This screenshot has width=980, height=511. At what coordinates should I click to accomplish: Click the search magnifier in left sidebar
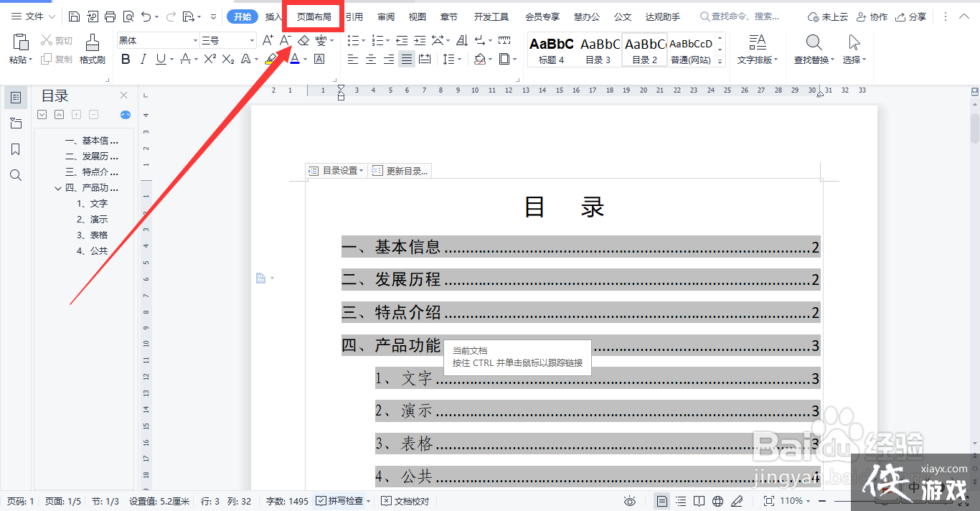16,175
